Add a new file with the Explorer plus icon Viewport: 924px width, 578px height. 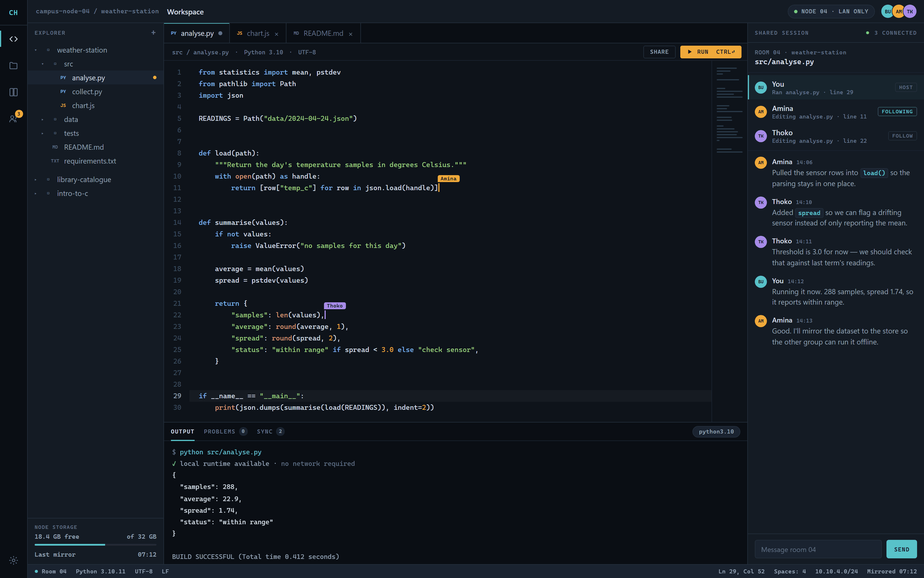coord(154,33)
